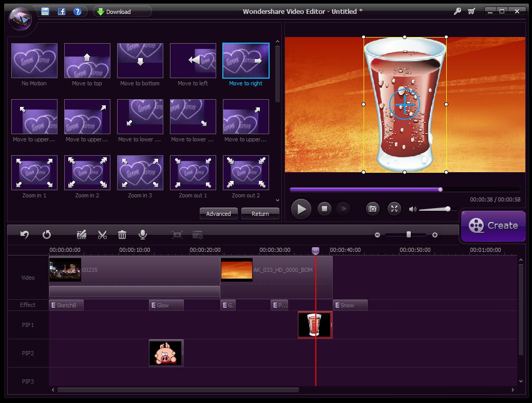Select the Move to bottom motion

click(x=140, y=61)
